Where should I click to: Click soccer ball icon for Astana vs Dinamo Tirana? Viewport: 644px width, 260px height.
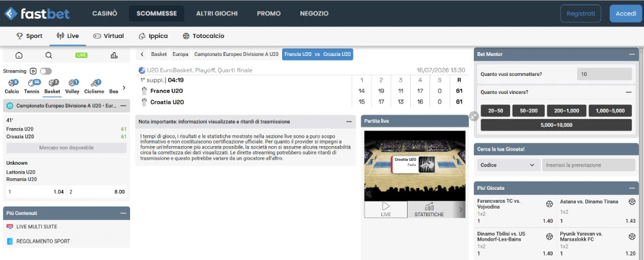tap(632, 201)
